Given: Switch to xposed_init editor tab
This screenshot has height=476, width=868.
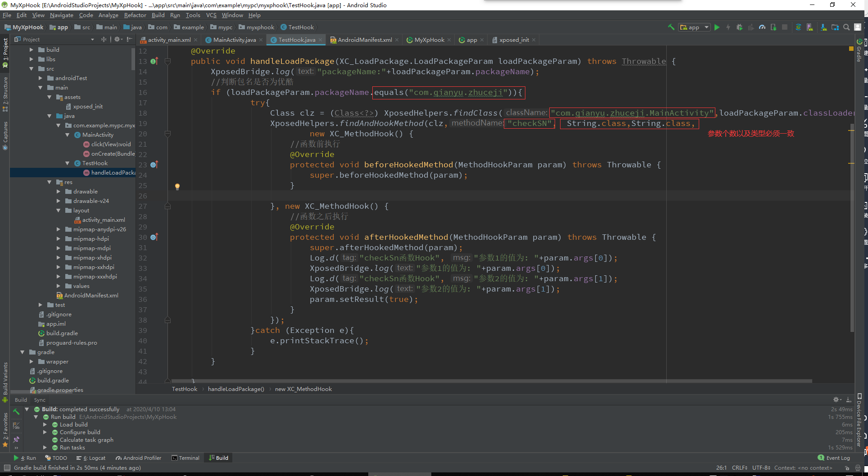Looking at the screenshot, I should (514, 40).
